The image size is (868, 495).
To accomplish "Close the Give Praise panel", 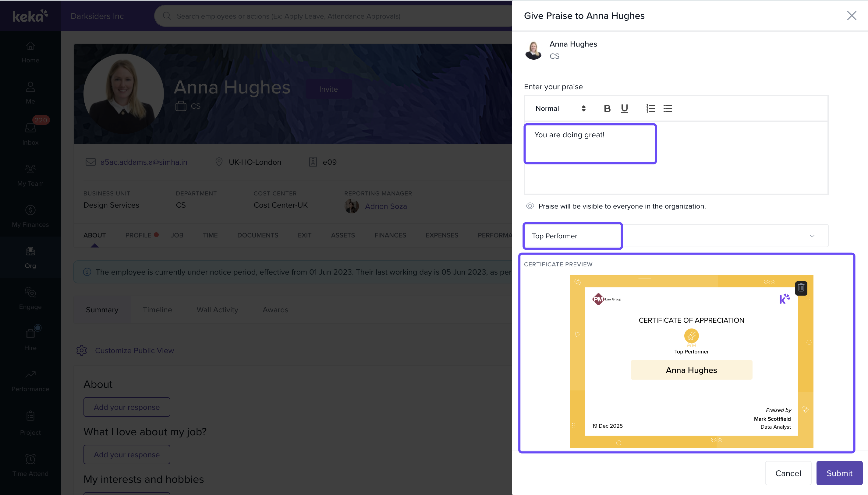I will (x=851, y=16).
